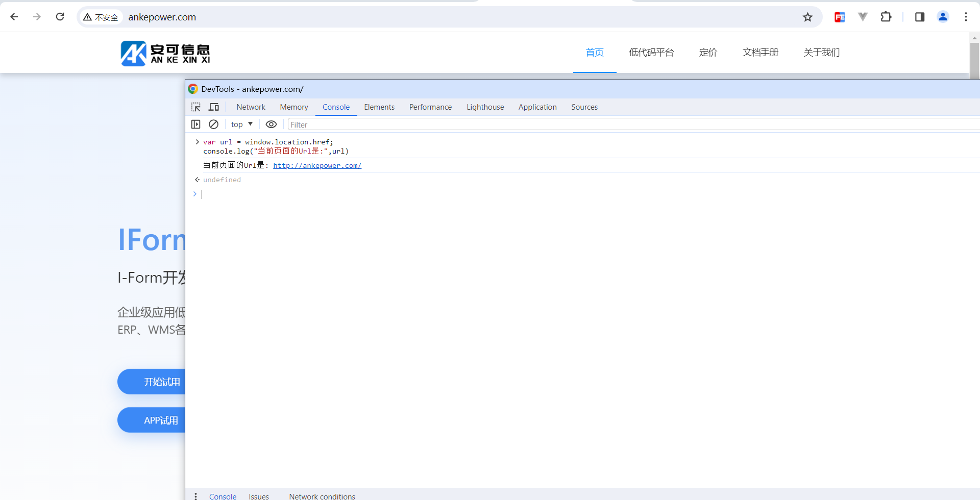
Task: Toggle the browser side panel
Action: 920,17
